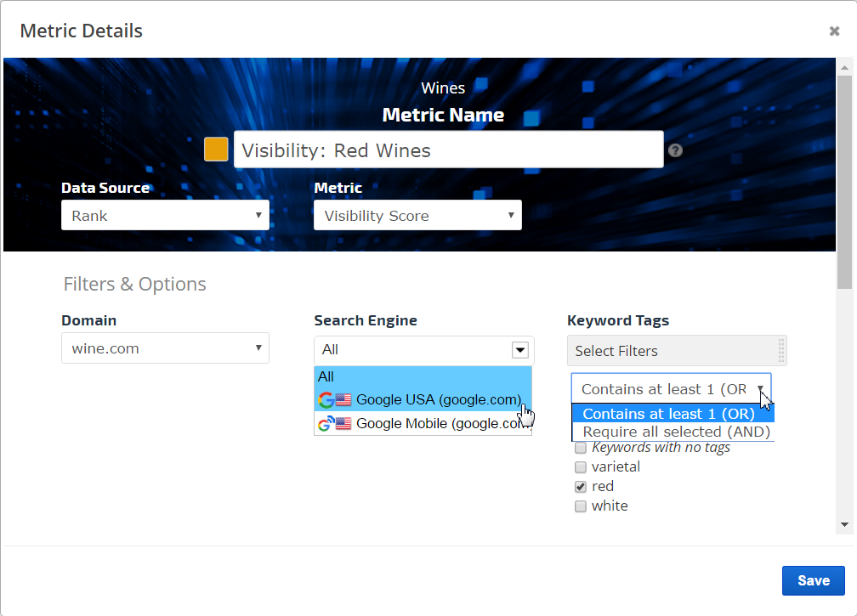The height and width of the screenshot is (616, 857).
Task: Click the Google USA logo icon
Action: click(x=326, y=399)
